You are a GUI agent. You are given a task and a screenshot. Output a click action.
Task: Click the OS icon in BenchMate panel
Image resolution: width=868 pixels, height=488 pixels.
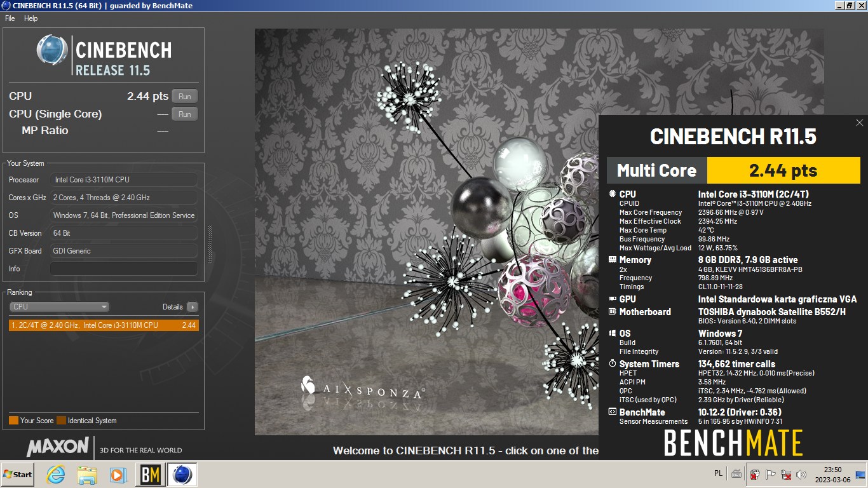(613, 333)
